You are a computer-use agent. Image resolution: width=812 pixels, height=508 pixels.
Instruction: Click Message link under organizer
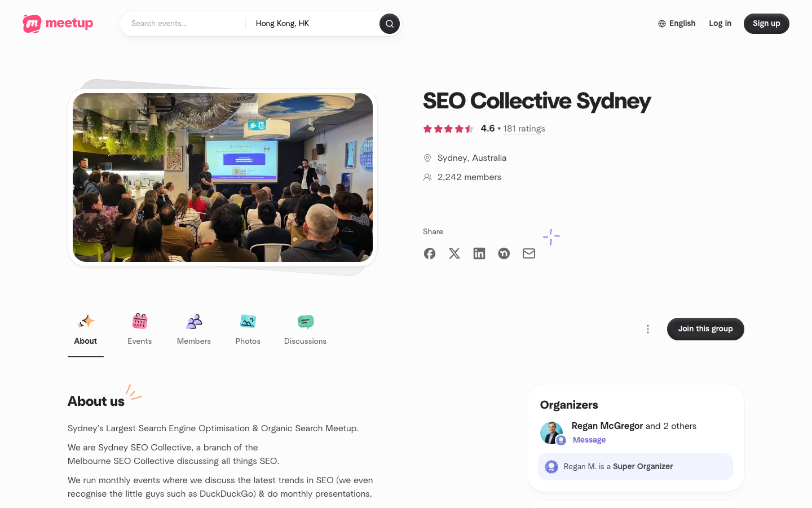pos(589,440)
